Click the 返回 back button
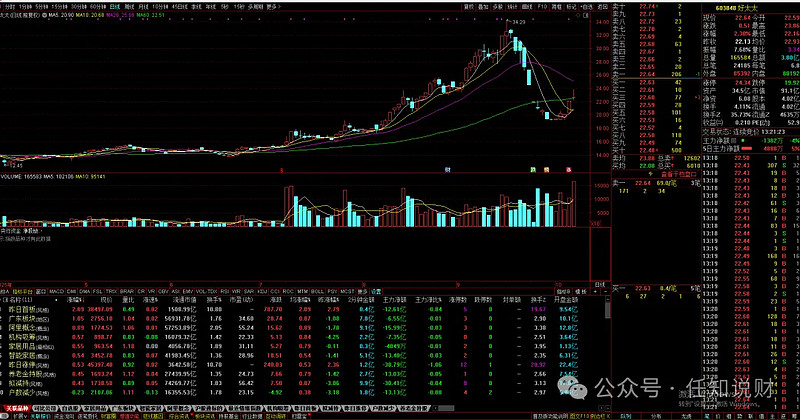This screenshot has width=800, height=420. 603,7
